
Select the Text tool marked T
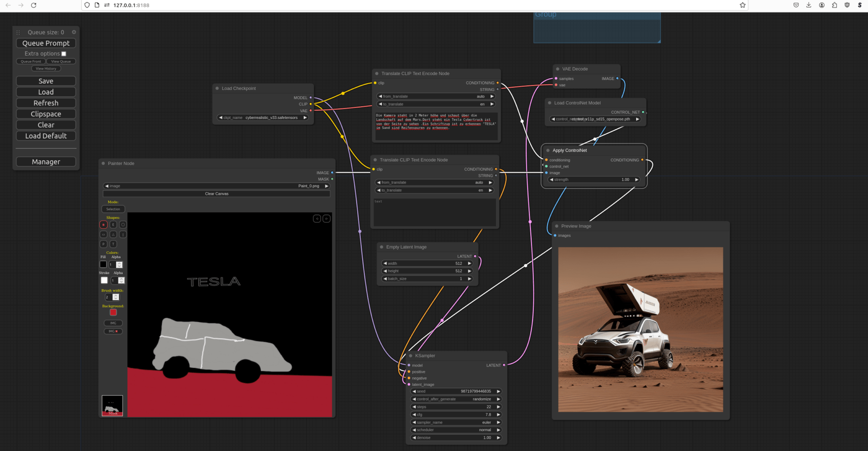pyautogui.click(x=113, y=244)
